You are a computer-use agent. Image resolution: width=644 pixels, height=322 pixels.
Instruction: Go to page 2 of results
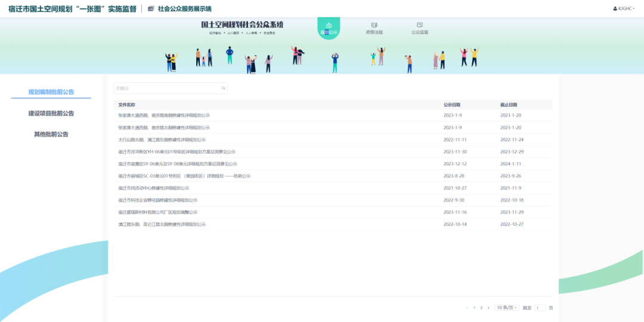click(481, 308)
